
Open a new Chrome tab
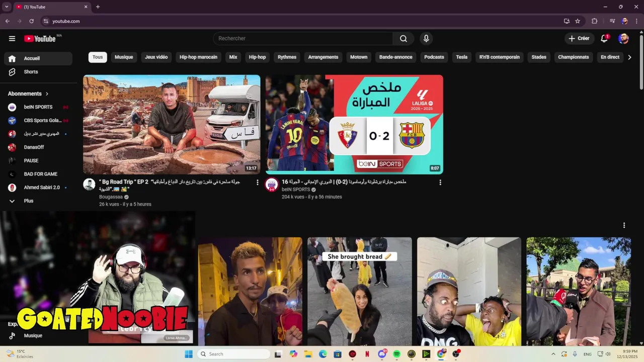pyautogui.click(x=98, y=7)
